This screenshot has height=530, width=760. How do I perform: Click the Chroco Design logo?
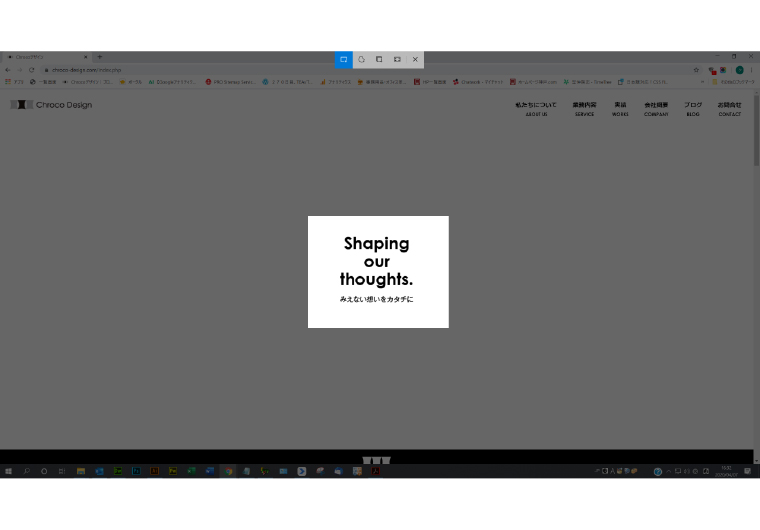[51, 105]
